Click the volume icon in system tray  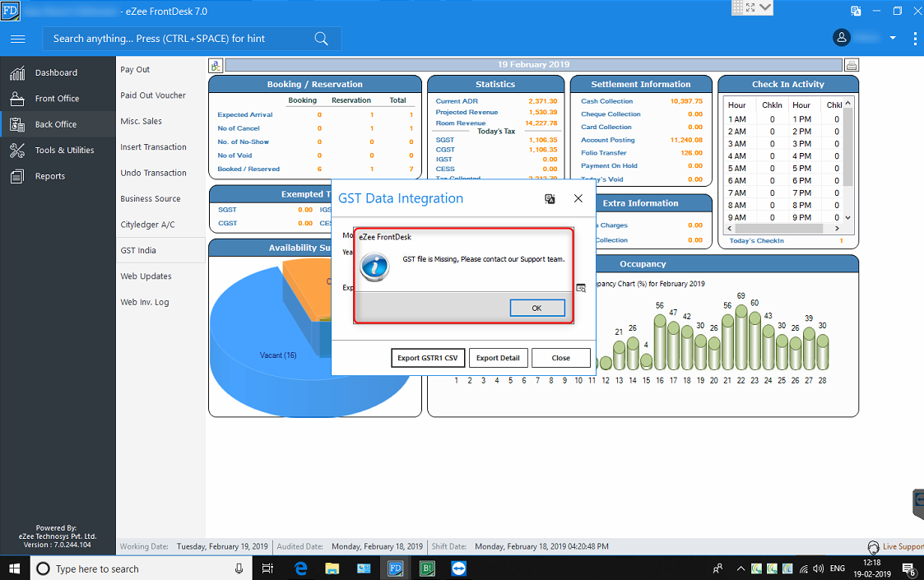click(x=819, y=568)
